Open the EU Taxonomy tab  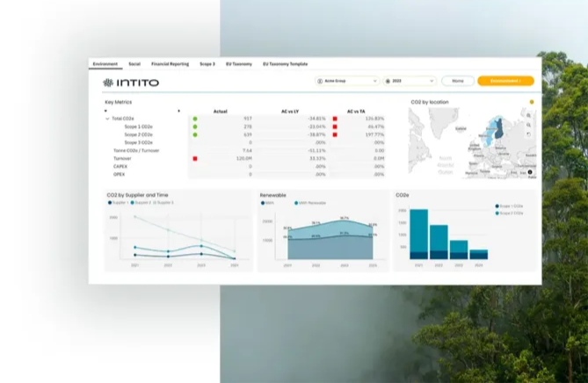point(239,64)
